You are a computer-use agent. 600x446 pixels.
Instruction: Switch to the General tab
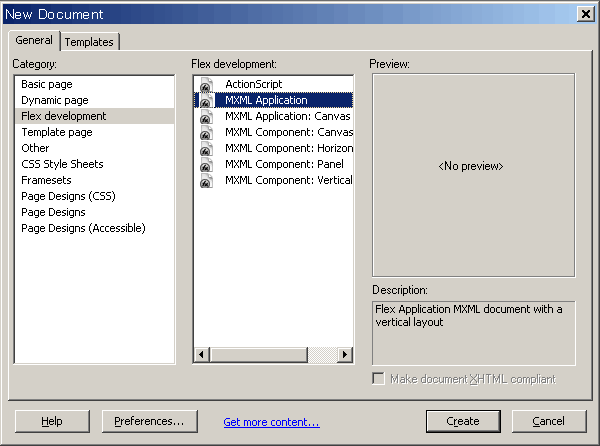tap(34, 40)
